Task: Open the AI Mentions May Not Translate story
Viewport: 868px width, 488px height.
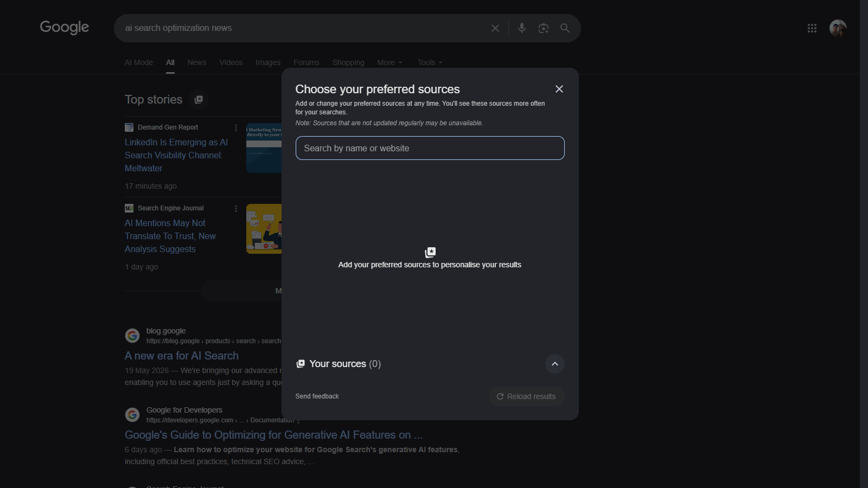Action: point(171,236)
